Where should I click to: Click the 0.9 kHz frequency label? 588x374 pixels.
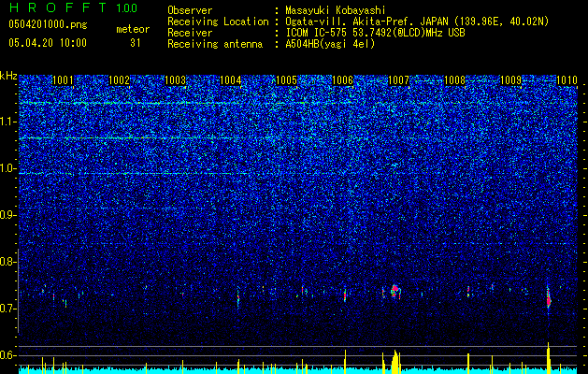(7, 215)
